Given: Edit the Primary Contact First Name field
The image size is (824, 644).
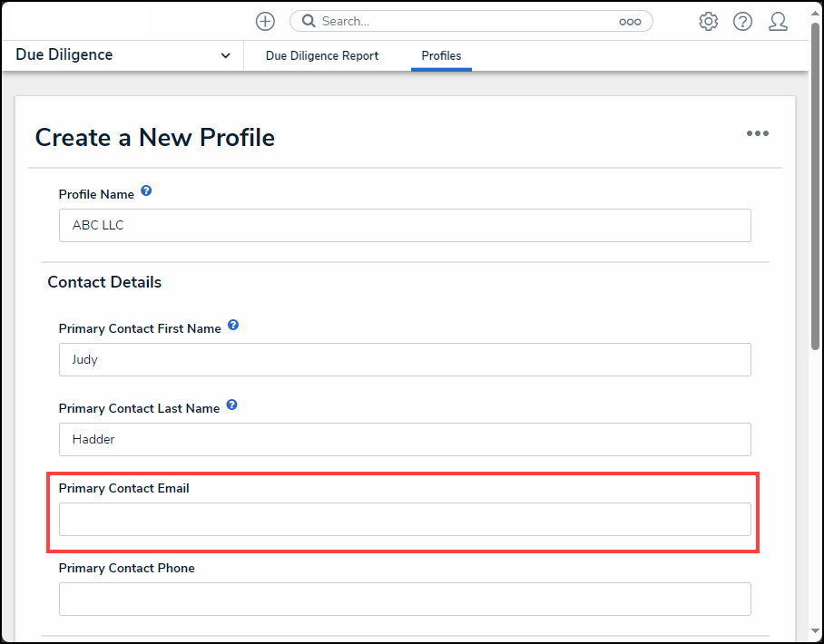Looking at the screenshot, I should point(405,360).
